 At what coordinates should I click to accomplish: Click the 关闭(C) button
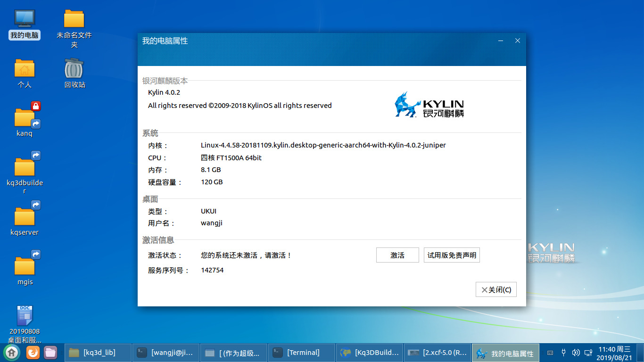click(x=496, y=289)
